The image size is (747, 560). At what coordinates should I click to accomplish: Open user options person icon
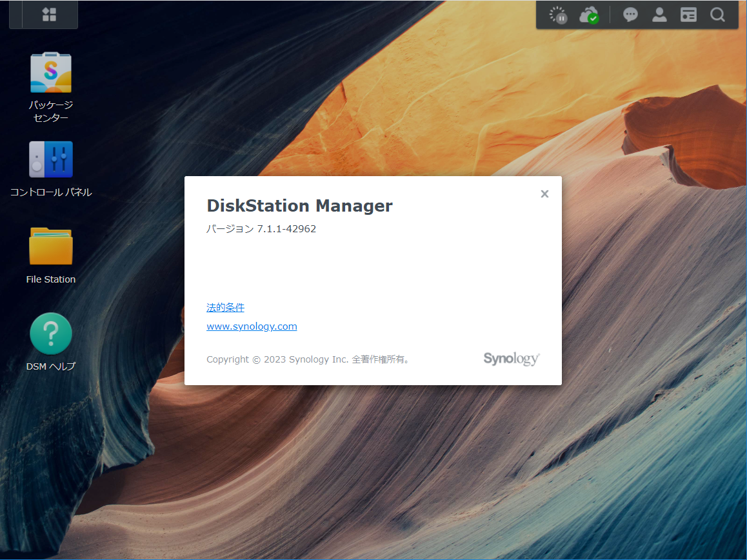pos(659,15)
